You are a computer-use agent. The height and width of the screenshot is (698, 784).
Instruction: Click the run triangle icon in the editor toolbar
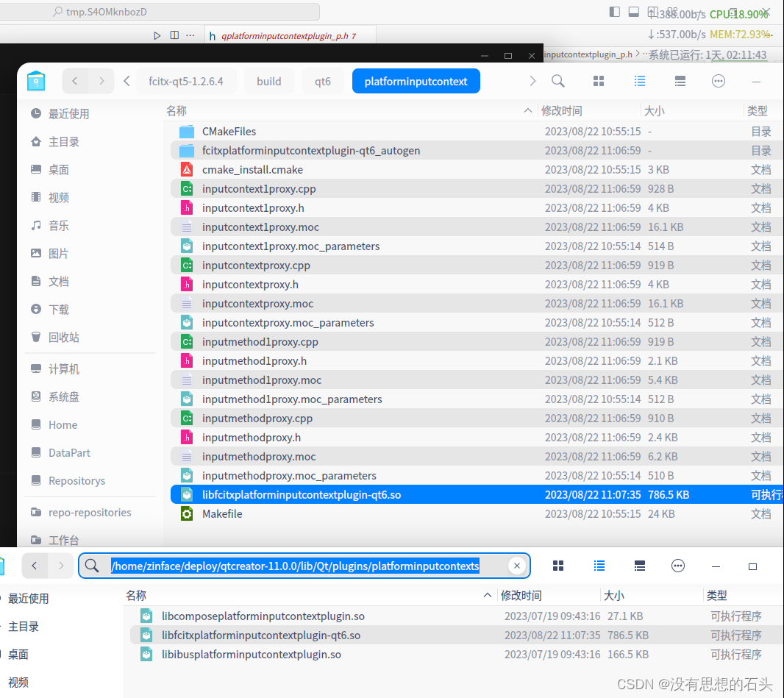click(x=157, y=35)
